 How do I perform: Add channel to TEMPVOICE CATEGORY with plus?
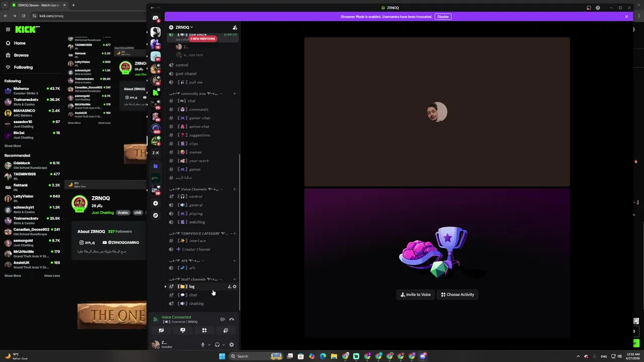tap(234, 233)
